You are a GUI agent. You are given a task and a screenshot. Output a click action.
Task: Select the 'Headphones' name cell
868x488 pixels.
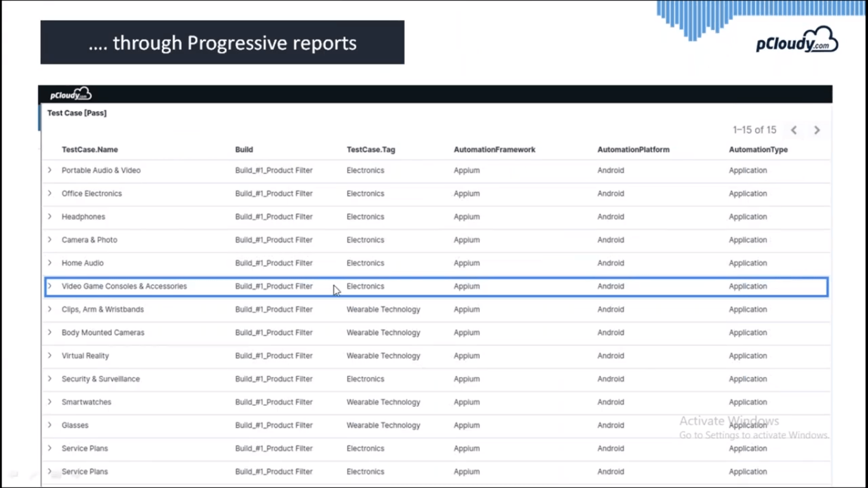(83, 217)
